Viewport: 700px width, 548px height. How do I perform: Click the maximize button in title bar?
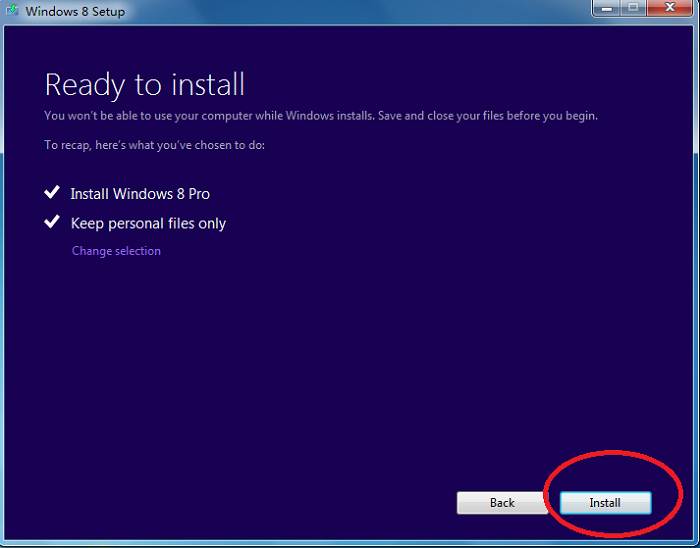[x=633, y=8]
